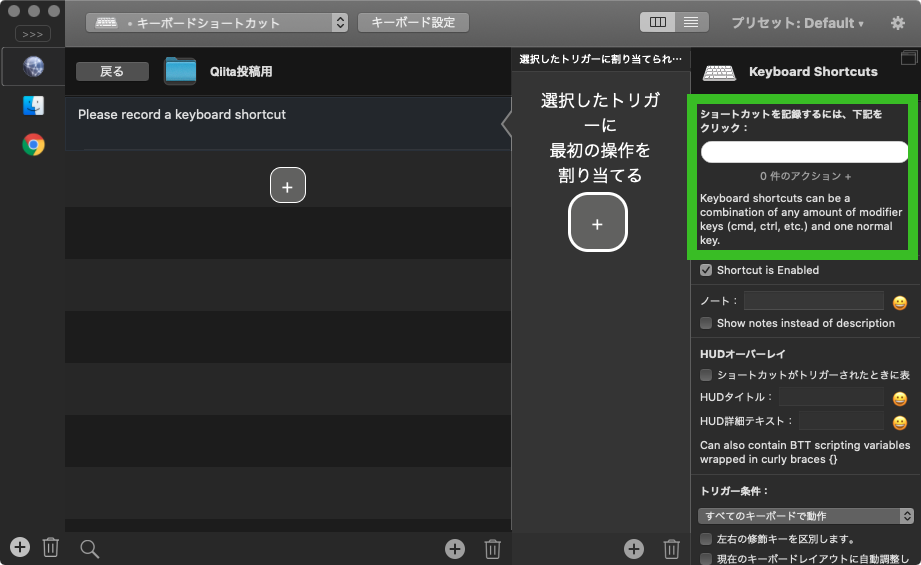
Task: Click the HUDタイトル input field
Action: point(831,397)
